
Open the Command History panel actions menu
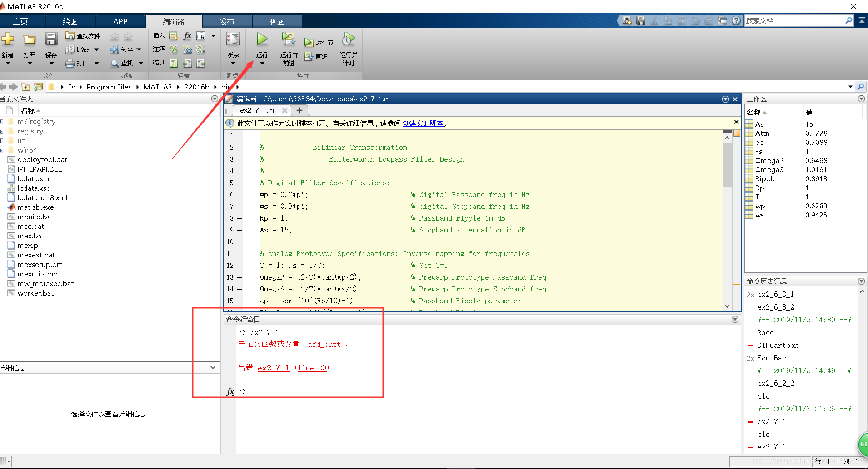point(861,281)
